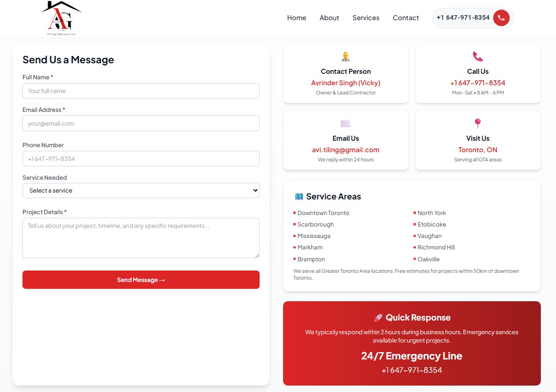Click the construction worker Contact Person icon
The width and height of the screenshot is (556, 392).
(x=345, y=56)
